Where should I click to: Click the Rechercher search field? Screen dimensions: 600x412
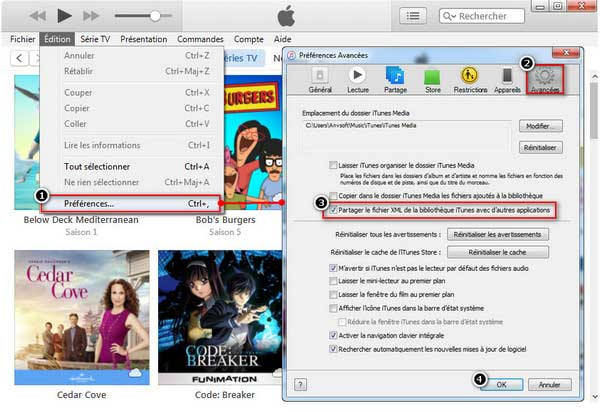click(x=482, y=16)
